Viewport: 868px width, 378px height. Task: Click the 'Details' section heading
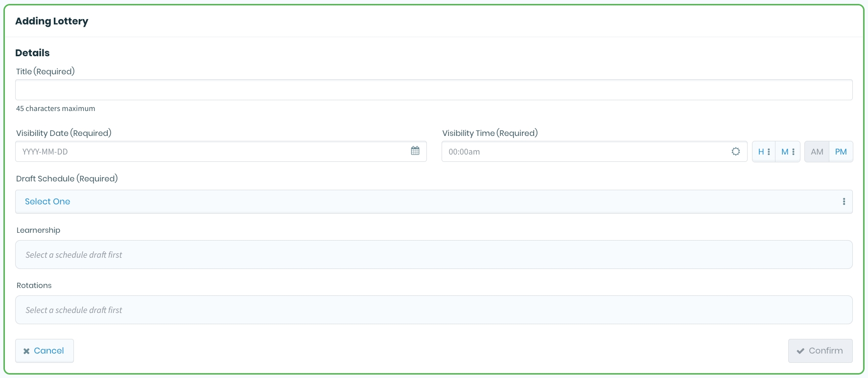coord(32,53)
